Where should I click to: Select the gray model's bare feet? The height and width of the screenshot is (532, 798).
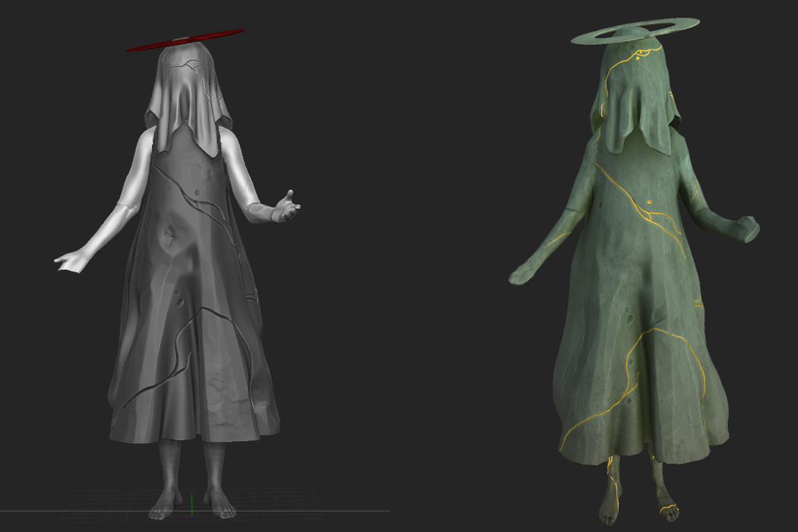click(x=188, y=502)
